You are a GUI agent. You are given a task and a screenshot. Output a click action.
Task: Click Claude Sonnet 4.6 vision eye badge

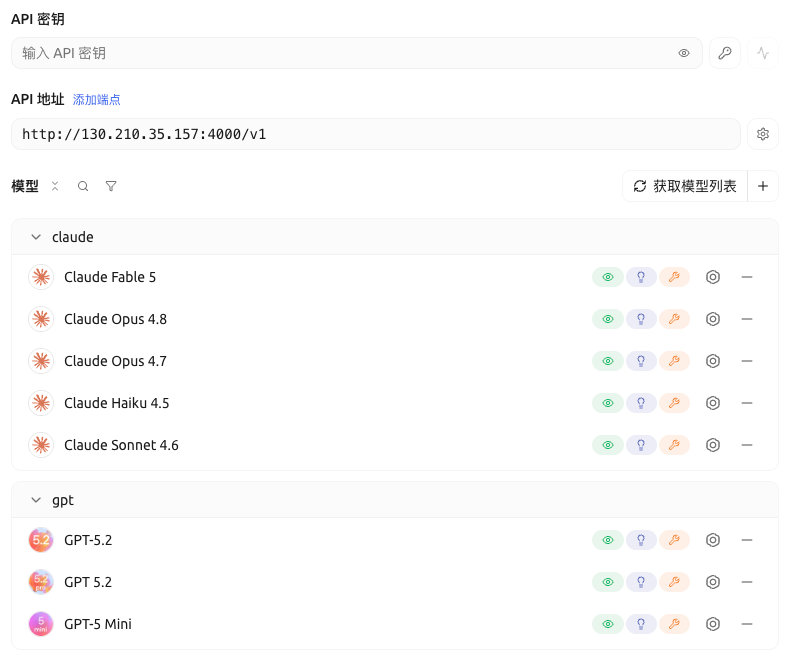(x=608, y=445)
